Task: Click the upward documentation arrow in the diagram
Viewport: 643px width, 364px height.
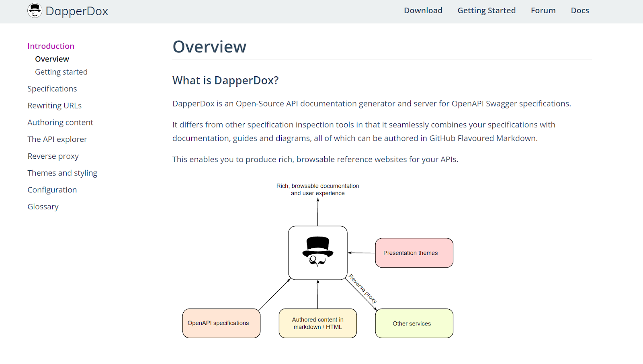Action: tap(318, 211)
